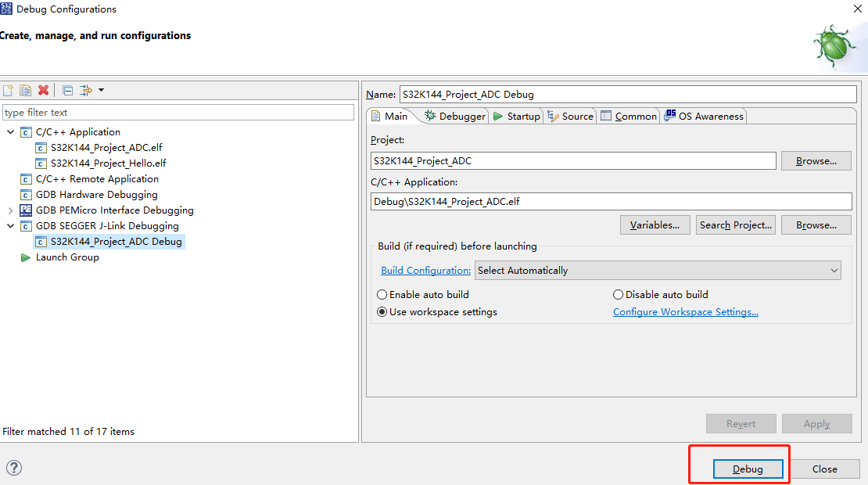Click the Launch Group green arrow icon

(x=26, y=257)
